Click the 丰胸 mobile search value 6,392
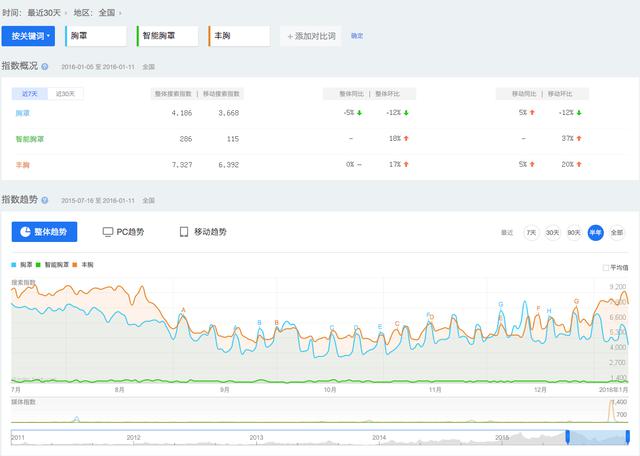 pyautogui.click(x=229, y=165)
